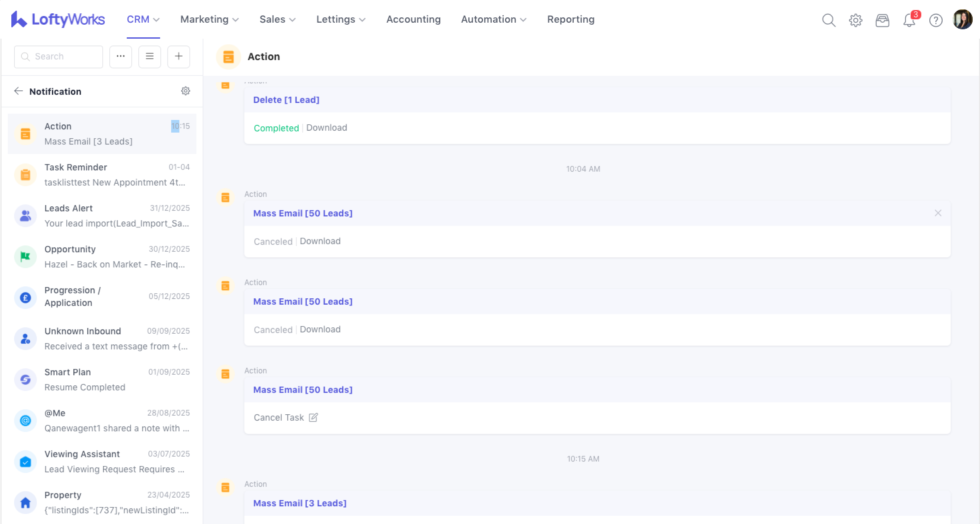Click the list view hamburger icon
The width and height of the screenshot is (980, 524).
[149, 57]
